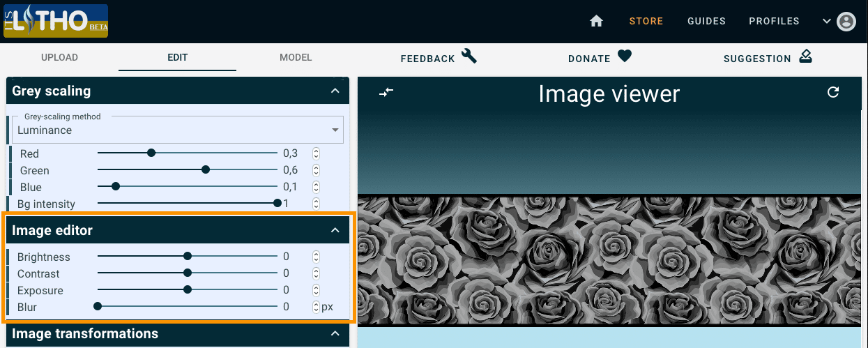868x348 pixels.
Task: Click the Exposure slider handle
Action: 188,290
